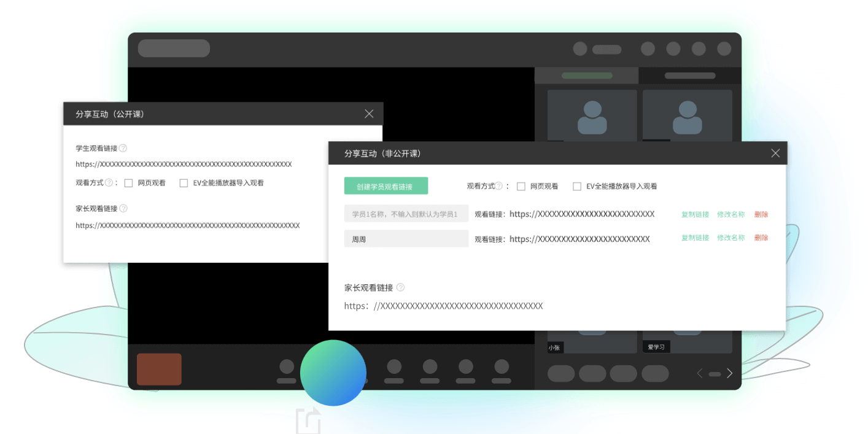
Task: Open help for 学生观看链接 in public class dialog
Action: pos(122,147)
